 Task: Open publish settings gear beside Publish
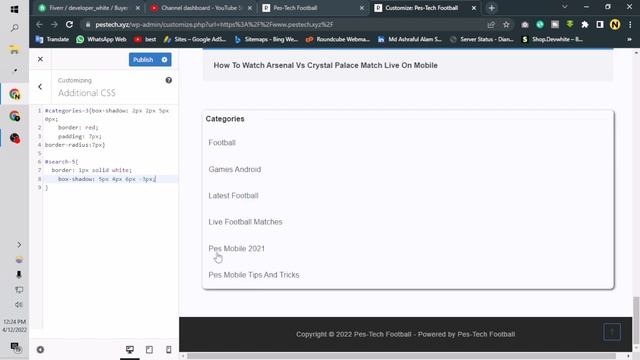(x=164, y=60)
